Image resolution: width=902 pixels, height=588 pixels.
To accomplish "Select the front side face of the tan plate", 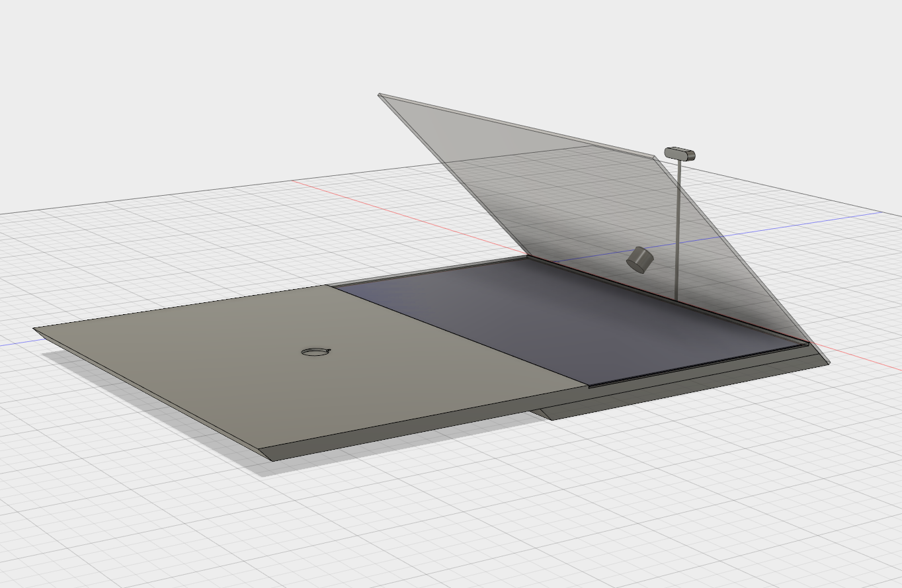I will click(423, 425).
